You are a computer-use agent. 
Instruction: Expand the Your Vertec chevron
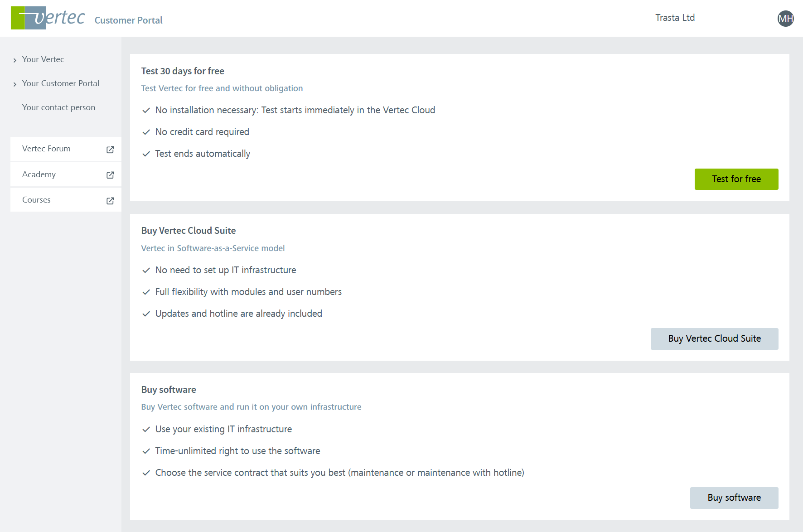tap(15, 60)
